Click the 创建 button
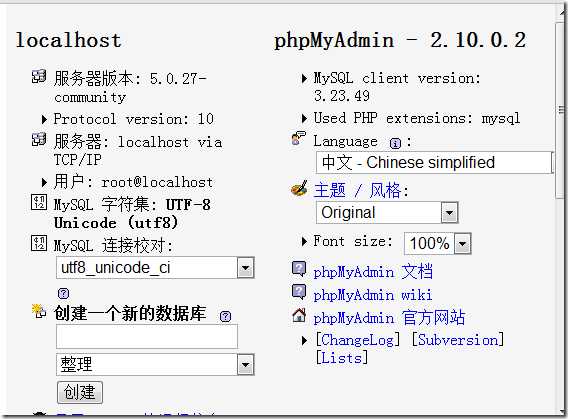568x419 pixels. (x=80, y=392)
